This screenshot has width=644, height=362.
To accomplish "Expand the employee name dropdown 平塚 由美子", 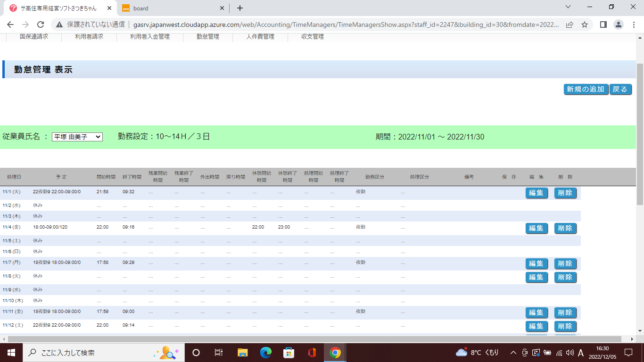I will click(77, 137).
